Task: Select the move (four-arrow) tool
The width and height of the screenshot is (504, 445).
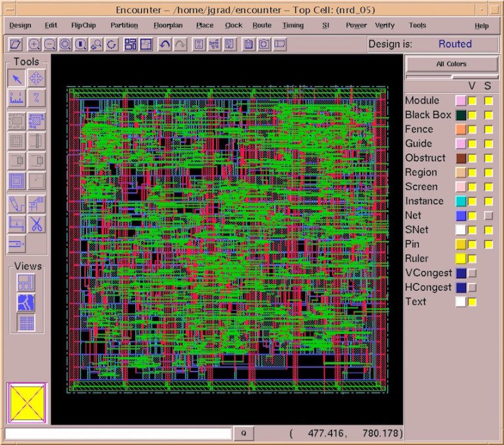Action: click(37, 79)
